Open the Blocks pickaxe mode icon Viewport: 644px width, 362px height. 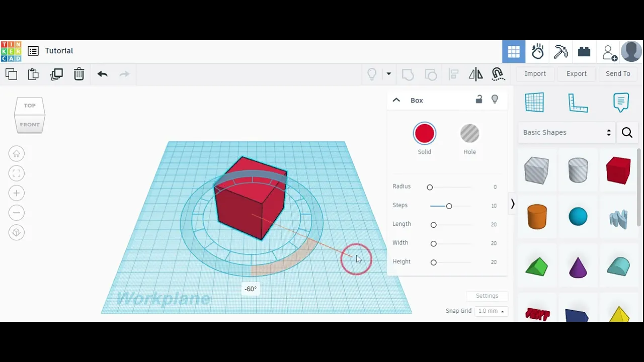point(560,51)
